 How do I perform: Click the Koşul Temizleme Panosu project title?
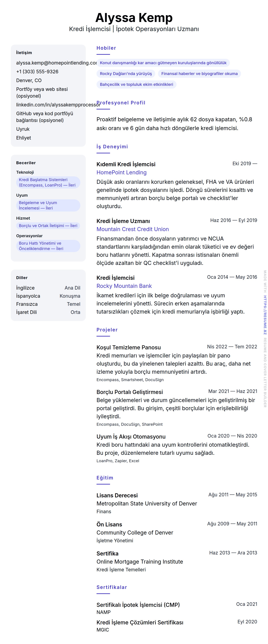[x=128, y=347]
